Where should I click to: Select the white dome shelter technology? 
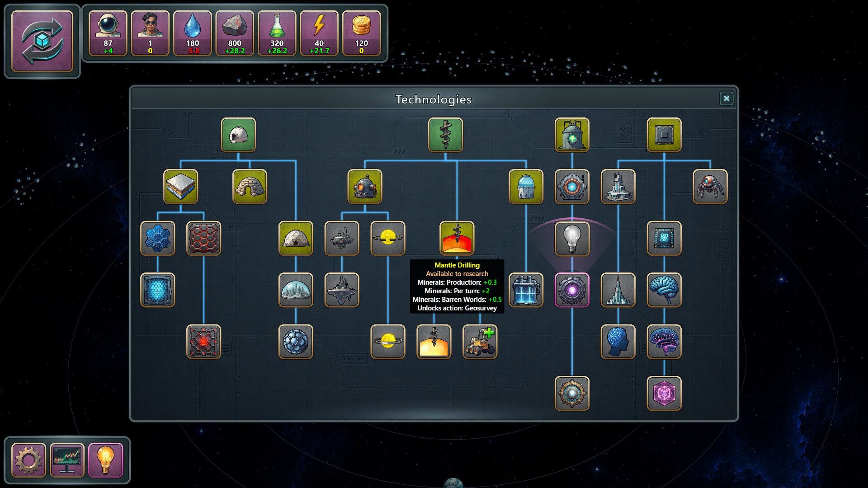point(238,135)
